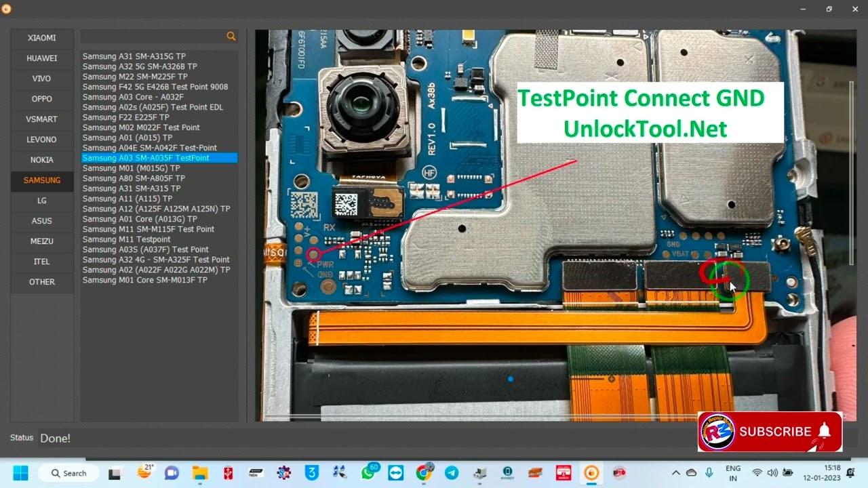Choose Samsung A11 (A115) TP
Viewport: 868px width, 488px height.
click(127, 199)
